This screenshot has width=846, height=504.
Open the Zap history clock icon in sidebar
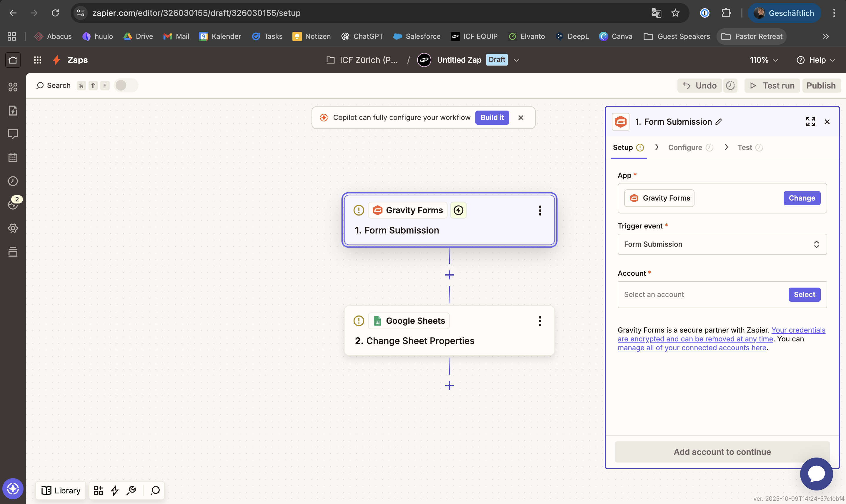point(13,181)
